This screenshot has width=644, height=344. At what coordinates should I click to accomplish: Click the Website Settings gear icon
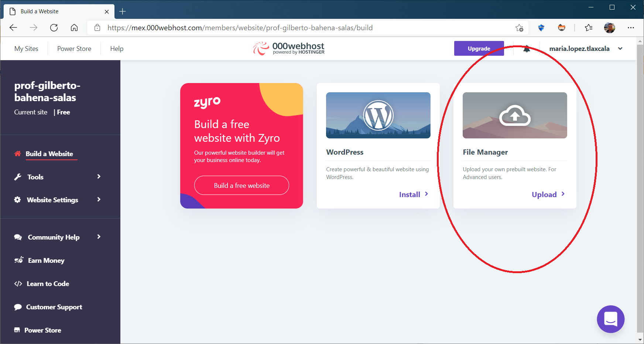(17, 200)
